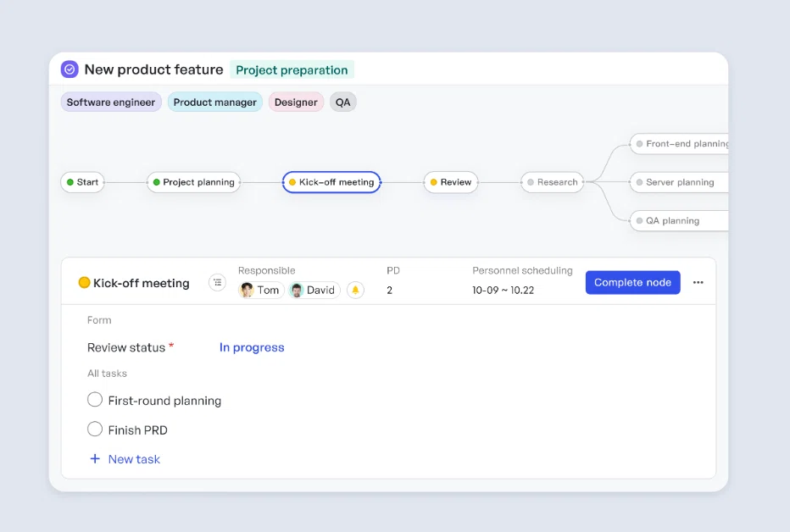Open the In progress review status dropdown
This screenshot has width=790, height=532.
click(252, 347)
